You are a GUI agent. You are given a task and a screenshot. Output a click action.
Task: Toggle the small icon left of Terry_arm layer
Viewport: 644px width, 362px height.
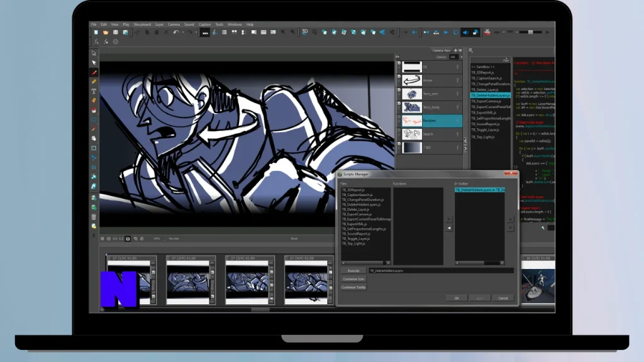pyautogui.click(x=399, y=90)
